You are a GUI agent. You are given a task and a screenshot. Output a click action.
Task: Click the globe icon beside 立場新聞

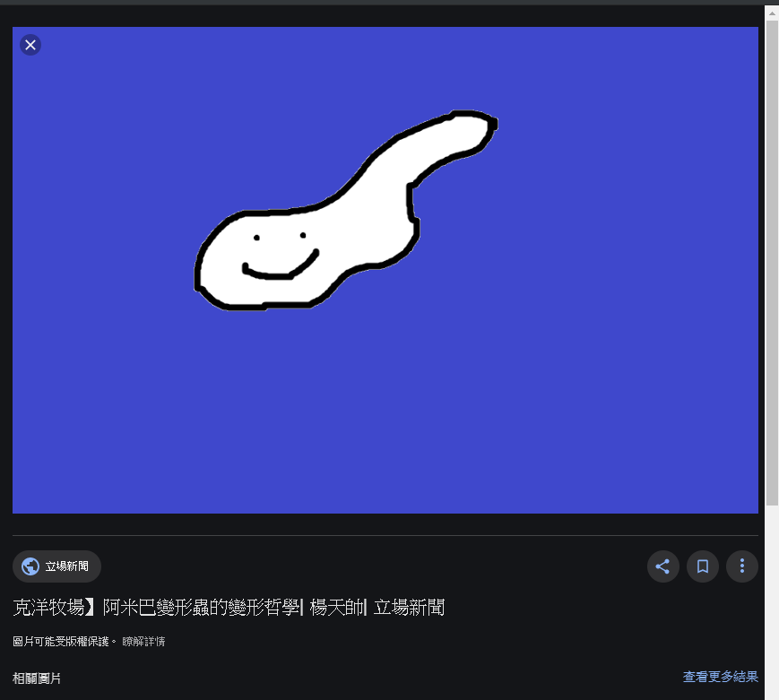(30, 566)
